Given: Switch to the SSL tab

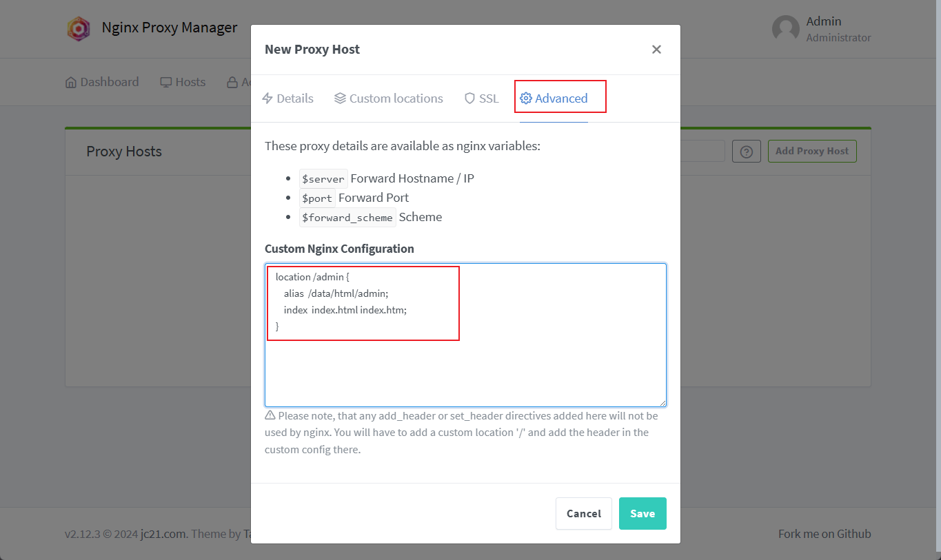Looking at the screenshot, I should point(481,98).
